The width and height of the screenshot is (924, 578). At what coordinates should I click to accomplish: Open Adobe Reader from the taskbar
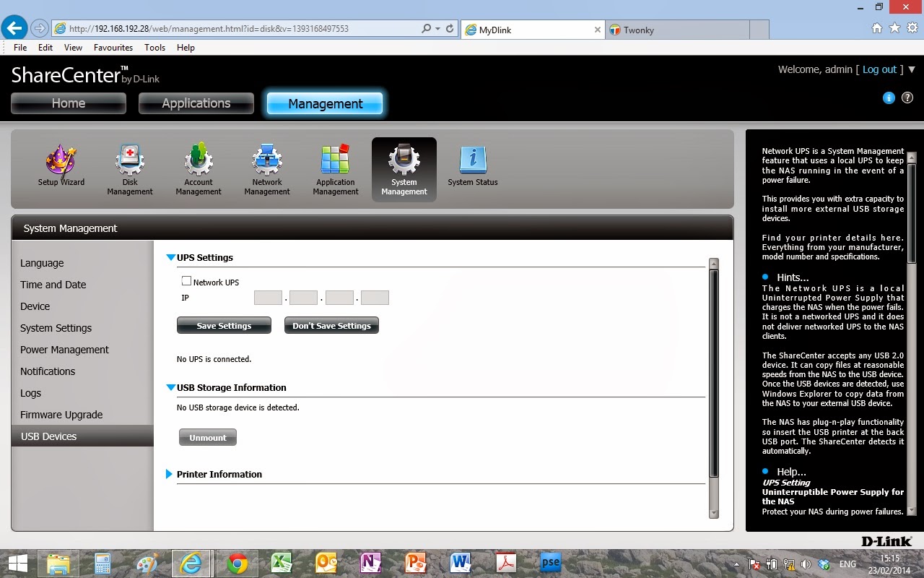[505, 564]
